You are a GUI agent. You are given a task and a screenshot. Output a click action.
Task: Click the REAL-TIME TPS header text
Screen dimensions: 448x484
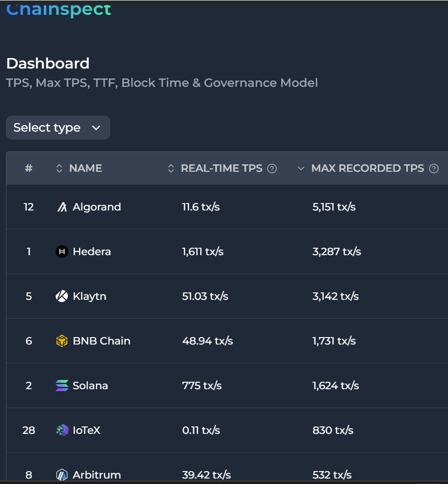(x=222, y=168)
